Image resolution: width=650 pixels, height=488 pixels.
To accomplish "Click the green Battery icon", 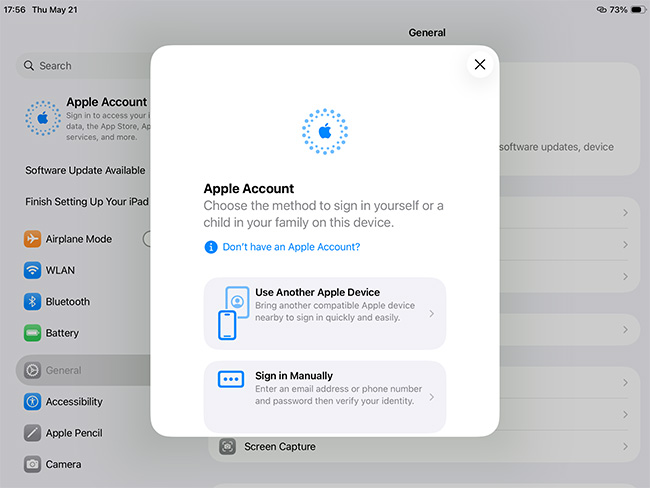I will click(x=32, y=333).
